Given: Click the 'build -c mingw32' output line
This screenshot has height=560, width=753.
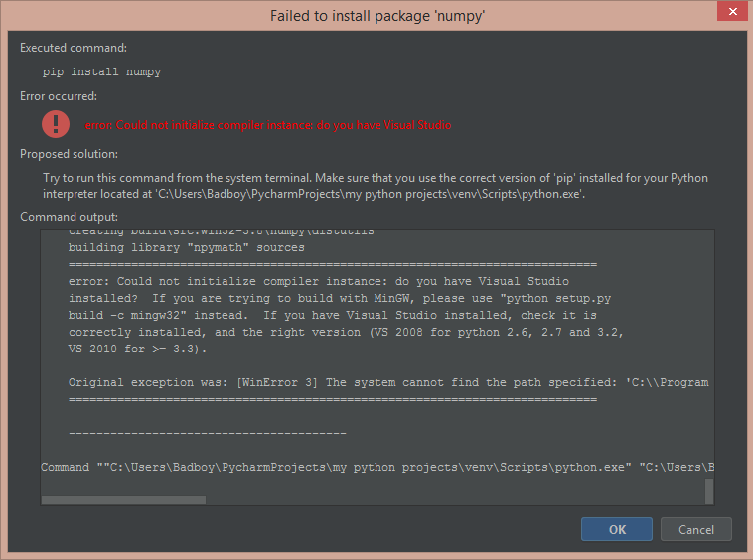Looking at the screenshot, I should click(333, 316).
